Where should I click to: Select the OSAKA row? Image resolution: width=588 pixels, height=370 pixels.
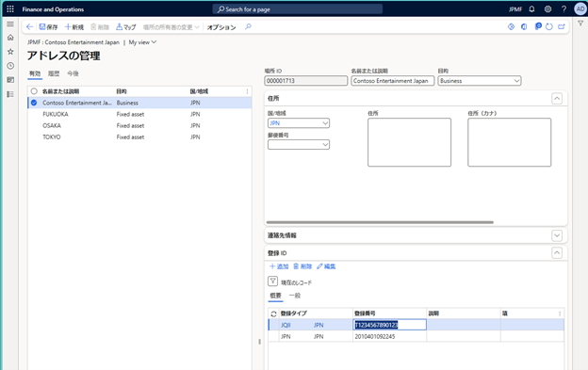click(139, 125)
